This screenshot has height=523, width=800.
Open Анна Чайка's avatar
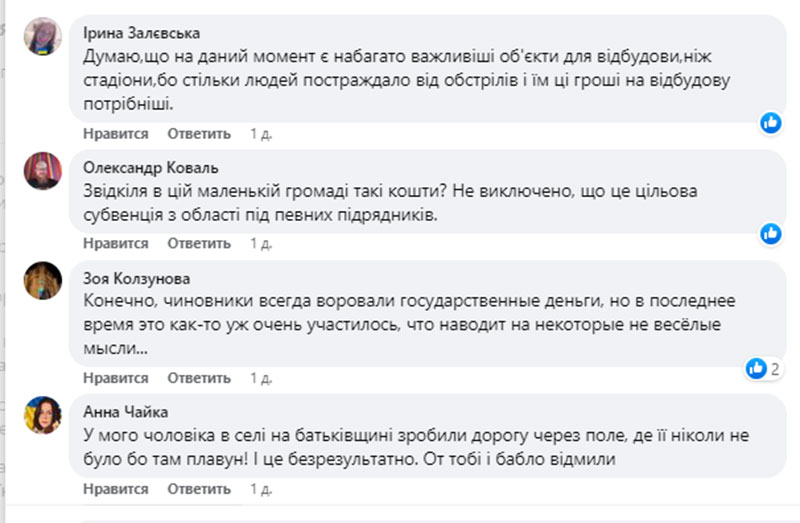(x=44, y=414)
